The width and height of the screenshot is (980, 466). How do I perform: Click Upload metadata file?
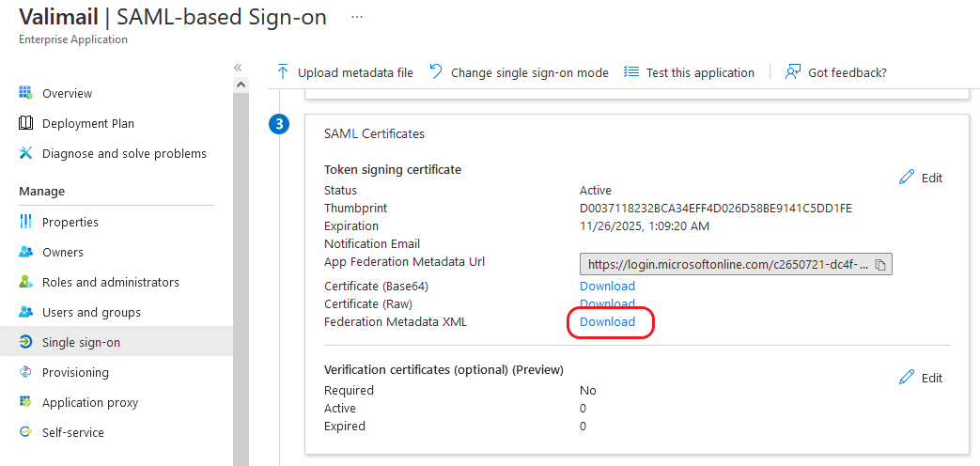pyautogui.click(x=355, y=72)
